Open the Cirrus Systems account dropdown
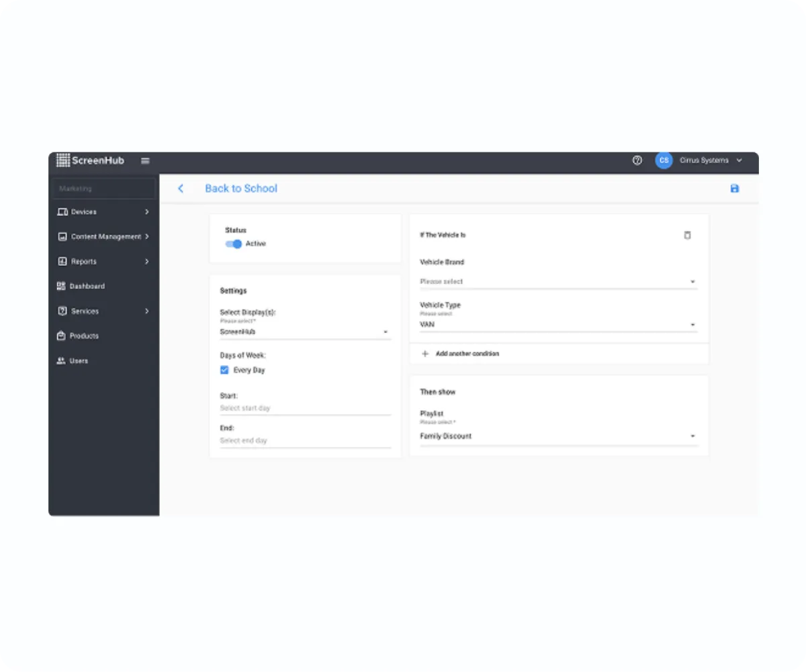 click(x=740, y=160)
